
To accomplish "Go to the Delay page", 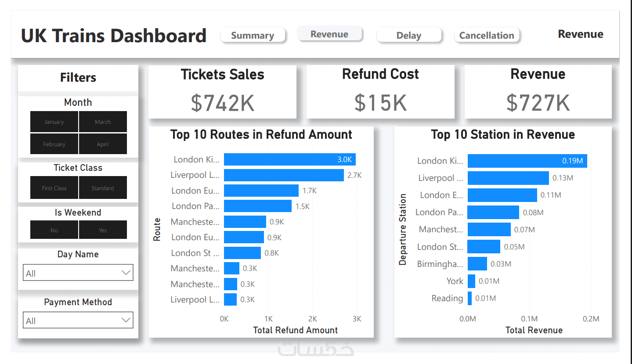I will (408, 35).
